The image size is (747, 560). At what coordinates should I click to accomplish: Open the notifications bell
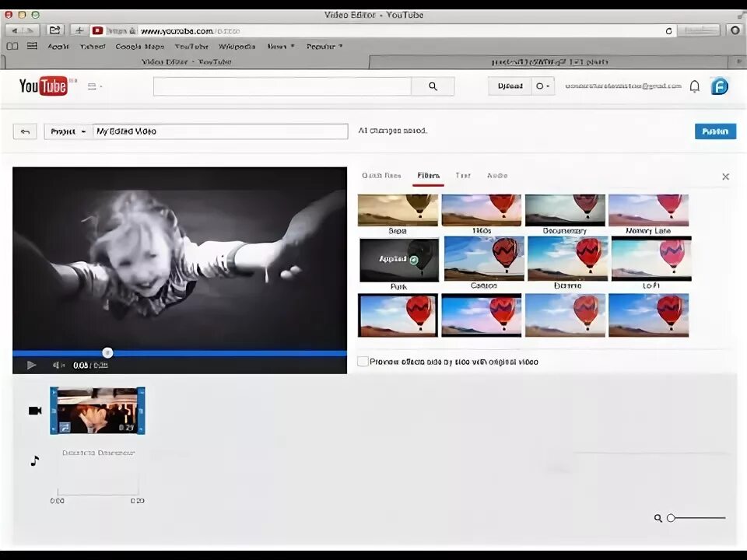695,86
